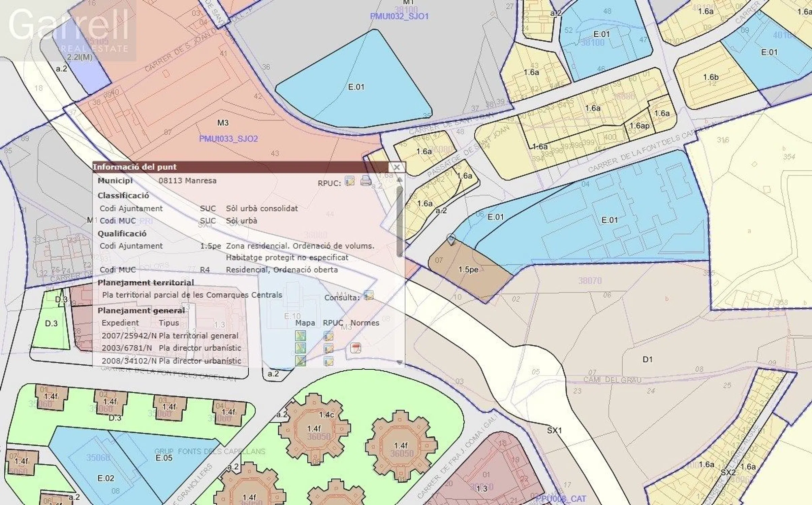Image resolution: width=812 pixels, height=505 pixels.
Task: Click the D1 zone on the map
Action: [x=647, y=359]
